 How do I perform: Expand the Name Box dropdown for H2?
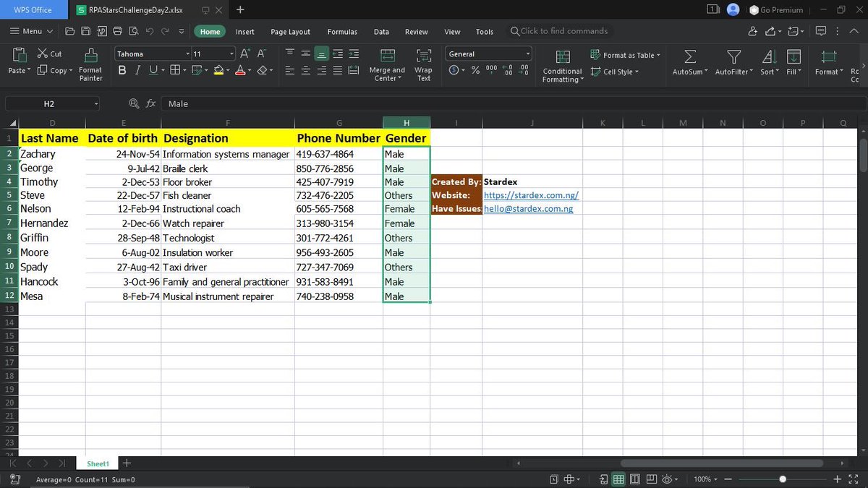pos(96,104)
